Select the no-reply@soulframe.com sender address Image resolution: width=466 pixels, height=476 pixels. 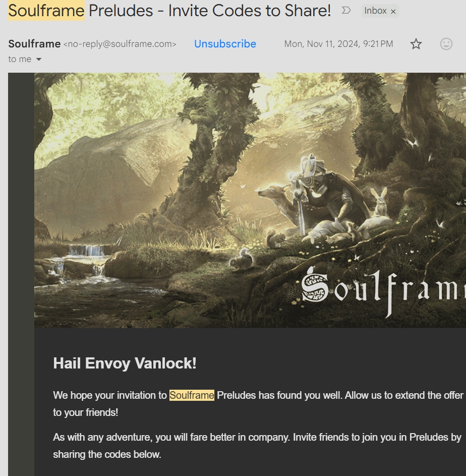(120, 44)
